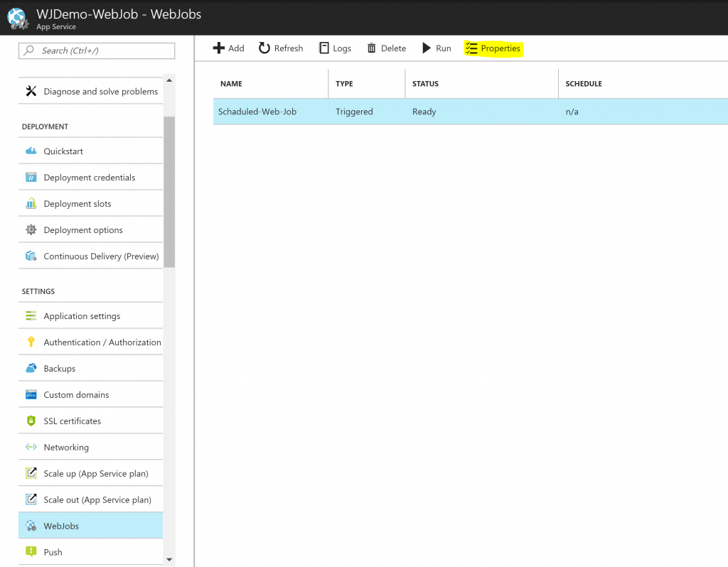Click the Ready status cell

(x=424, y=112)
